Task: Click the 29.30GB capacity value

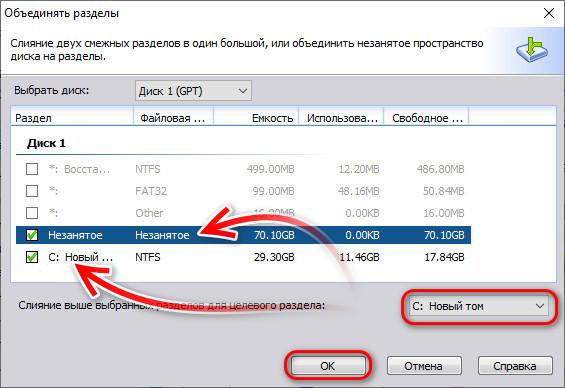Action: pyautogui.click(x=274, y=257)
